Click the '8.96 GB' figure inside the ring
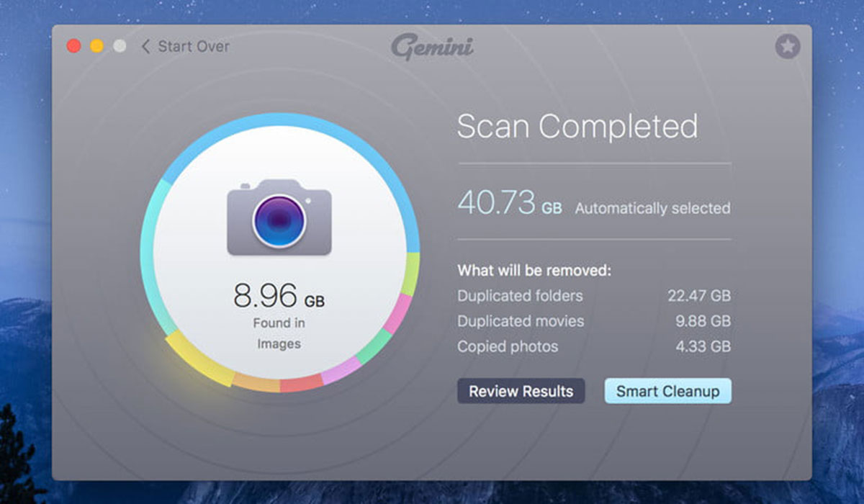The height and width of the screenshot is (504, 864). point(279,296)
